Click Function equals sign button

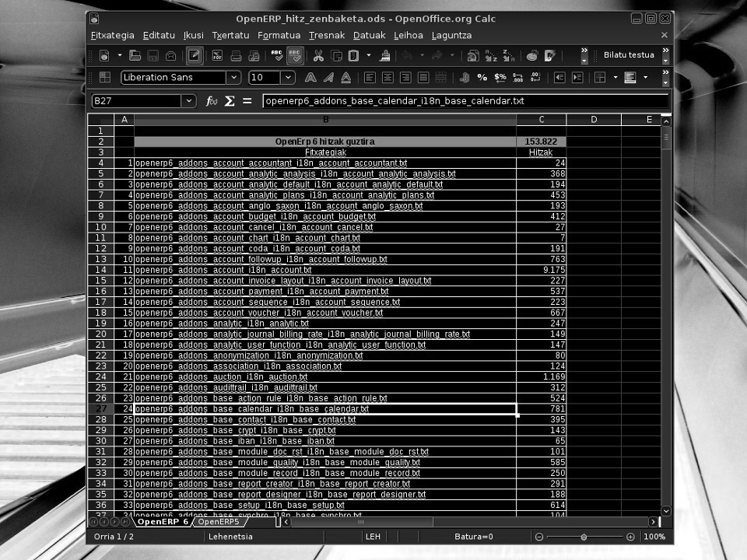tap(247, 101)
